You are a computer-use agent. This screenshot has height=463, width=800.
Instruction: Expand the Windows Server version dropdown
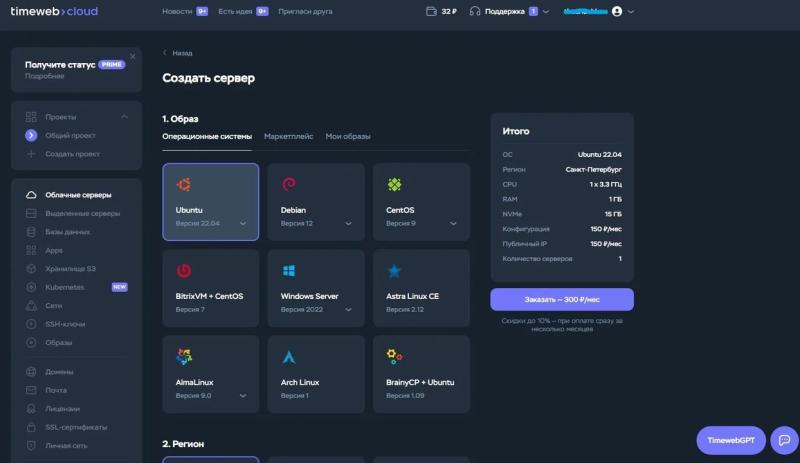coord(348,310)
